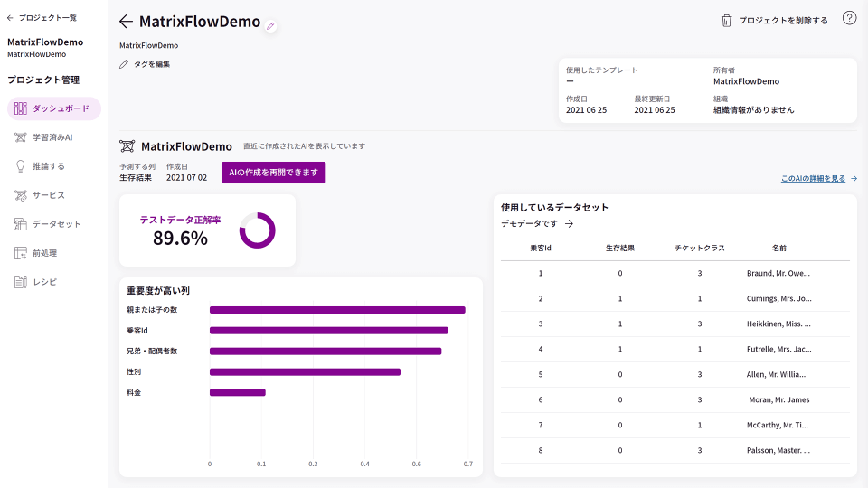Image resolution: width=868 pixels, height=488 pixels.
Task: Click the Moran, Mr. James name cell
Action: [x=779, y=399]
